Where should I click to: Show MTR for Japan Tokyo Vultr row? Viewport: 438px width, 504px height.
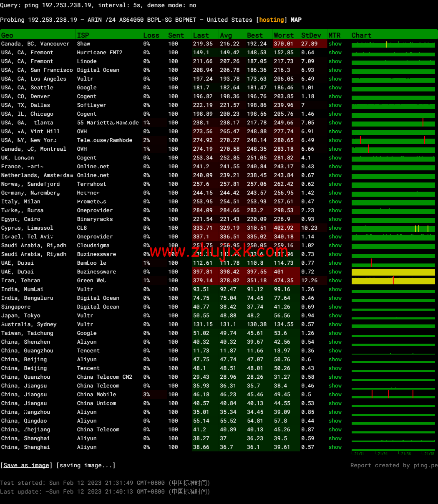click(335, 316)
